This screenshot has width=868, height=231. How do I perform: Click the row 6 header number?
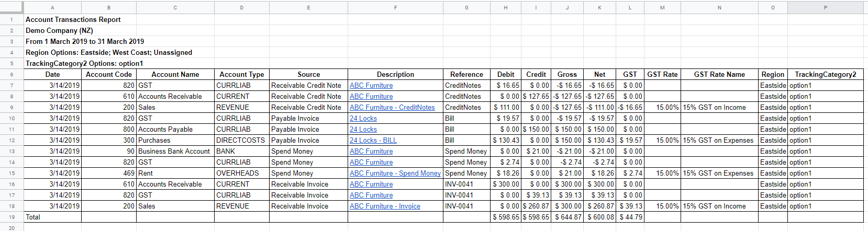[x=12, y=75]
